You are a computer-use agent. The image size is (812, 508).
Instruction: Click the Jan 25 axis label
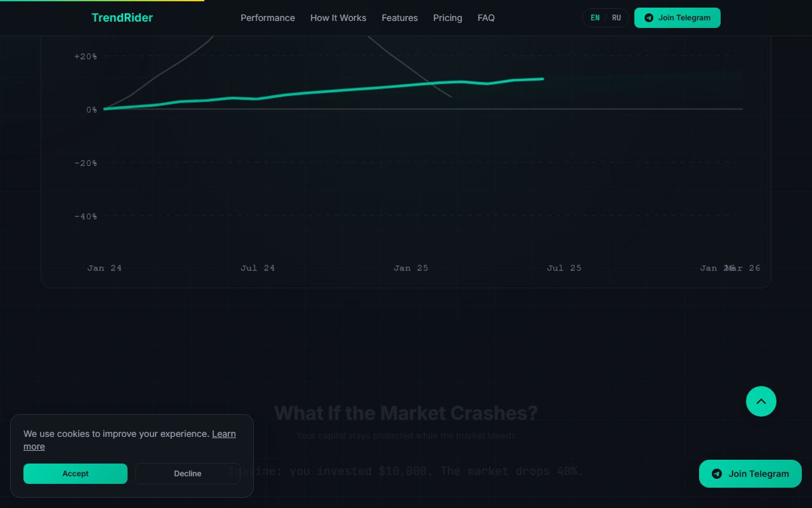pyautogui.click(x=411, y=268)
